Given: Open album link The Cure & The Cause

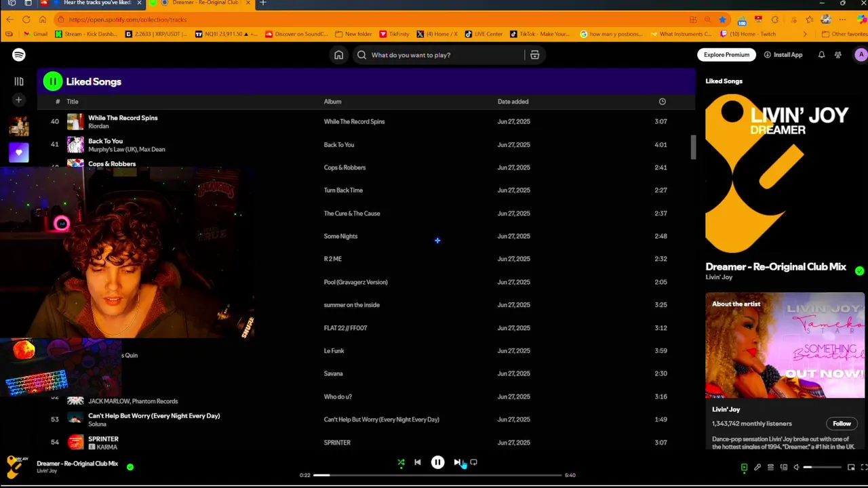Looking at the screenshot, I should pyautogui.click(x=352, y=213).
